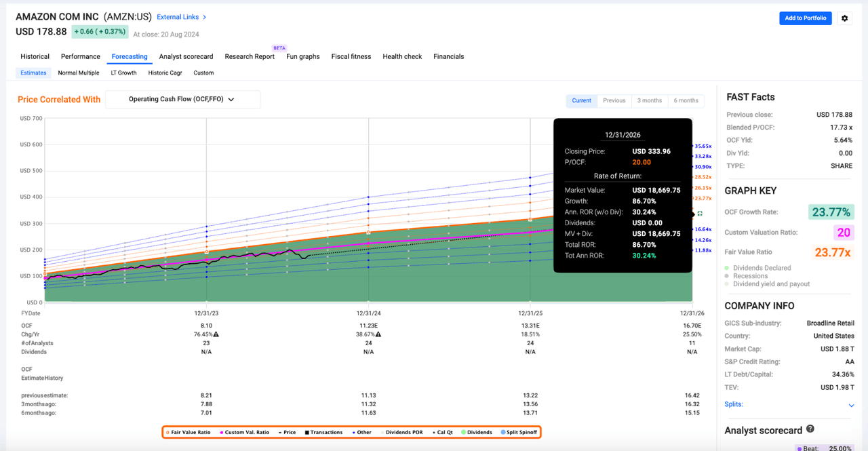This screenshot has height=451, width=868.
Task: Open the settings gear icon
Action: coord(844,18)
